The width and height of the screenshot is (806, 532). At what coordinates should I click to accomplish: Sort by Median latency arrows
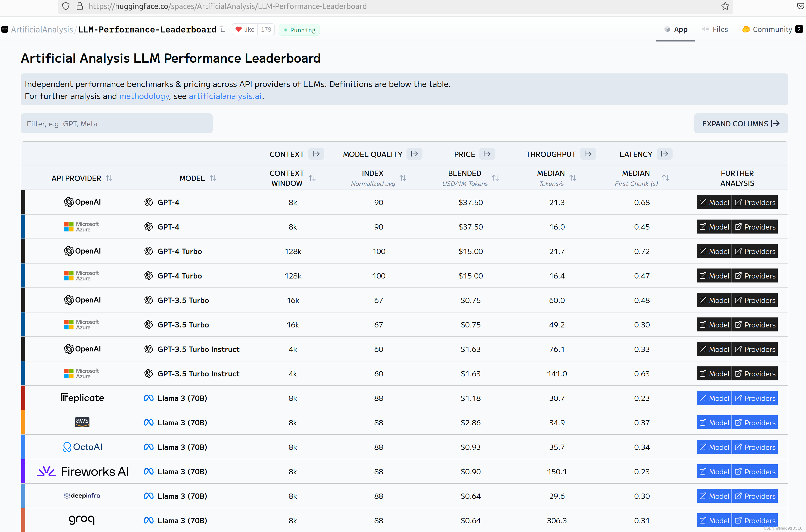[x=665, y=178]
